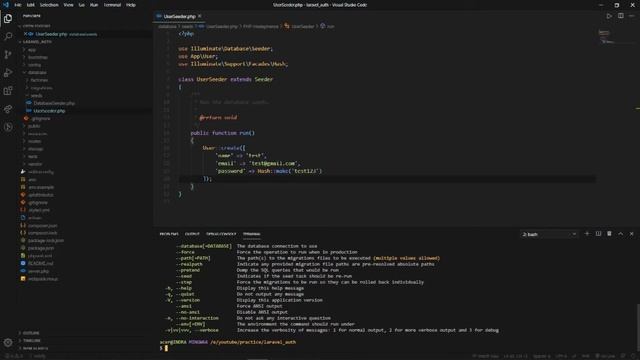Image resolution: width=640 pixels, height=360 pixels.
Task: Click the Run Code play icon in editor toolbar
Action: 609,16
